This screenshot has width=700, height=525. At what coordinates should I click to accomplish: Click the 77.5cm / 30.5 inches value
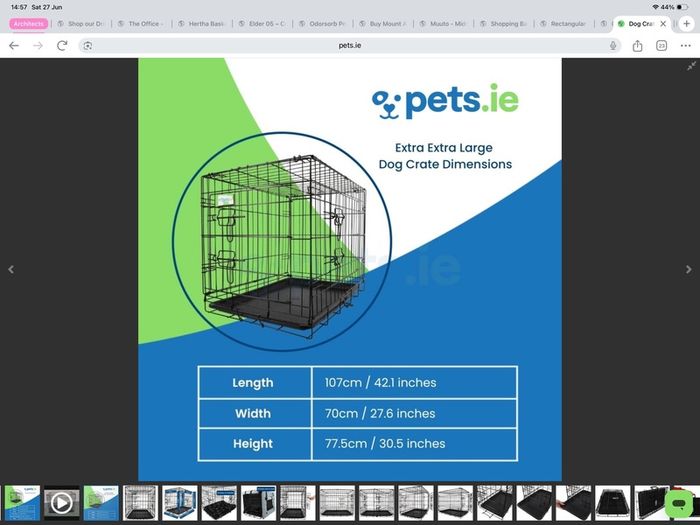tap(385, 444)
